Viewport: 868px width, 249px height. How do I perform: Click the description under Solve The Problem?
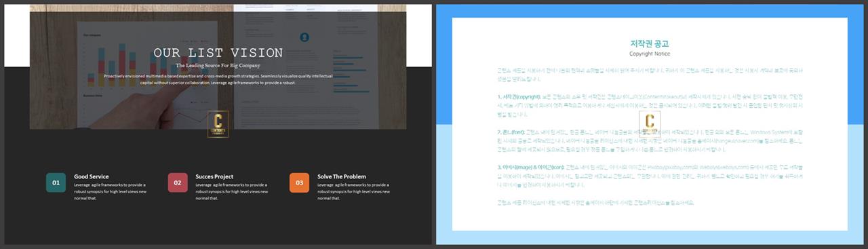coord(353,191)
